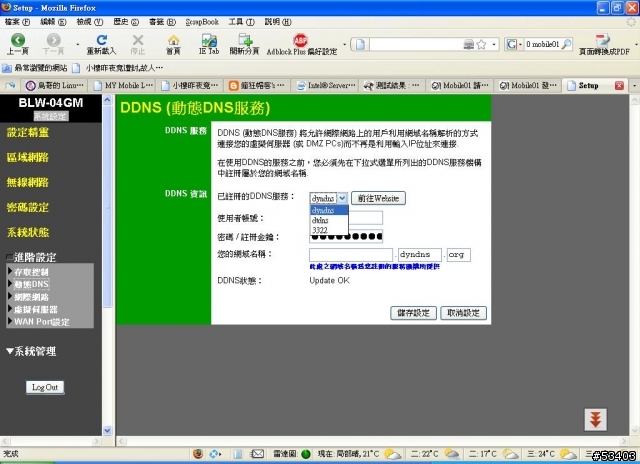Open Adblock Plus preferences icon

coord(300,40)
